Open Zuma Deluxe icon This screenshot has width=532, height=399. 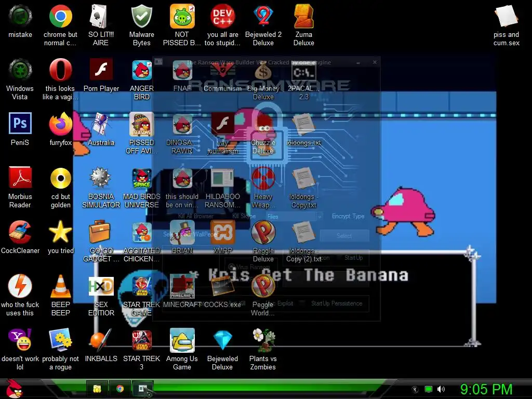[x=303, y=16]
